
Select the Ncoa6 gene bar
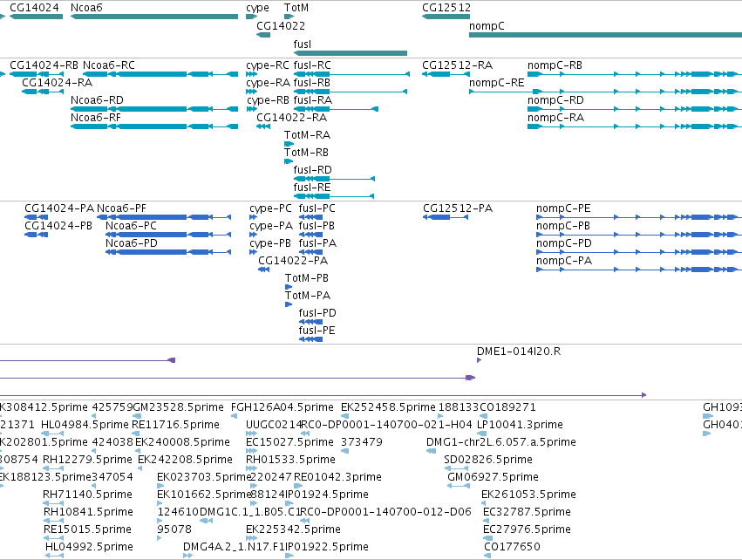pos(154,17)
